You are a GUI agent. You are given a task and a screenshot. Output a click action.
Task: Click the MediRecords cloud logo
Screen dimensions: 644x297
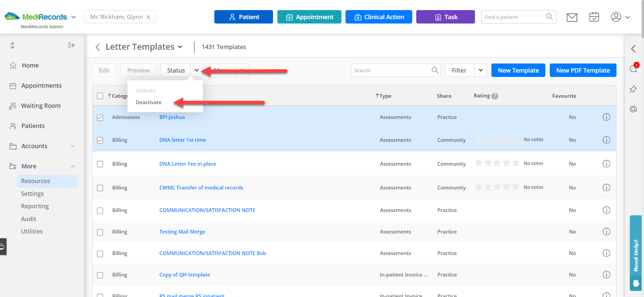(12, 16)
